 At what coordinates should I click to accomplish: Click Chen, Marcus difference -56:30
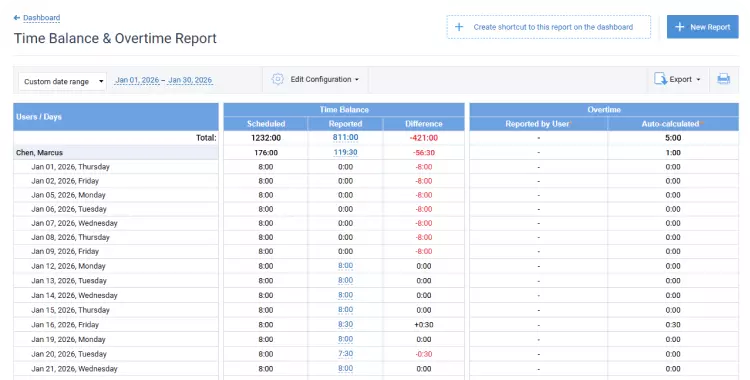click(424, 153)
